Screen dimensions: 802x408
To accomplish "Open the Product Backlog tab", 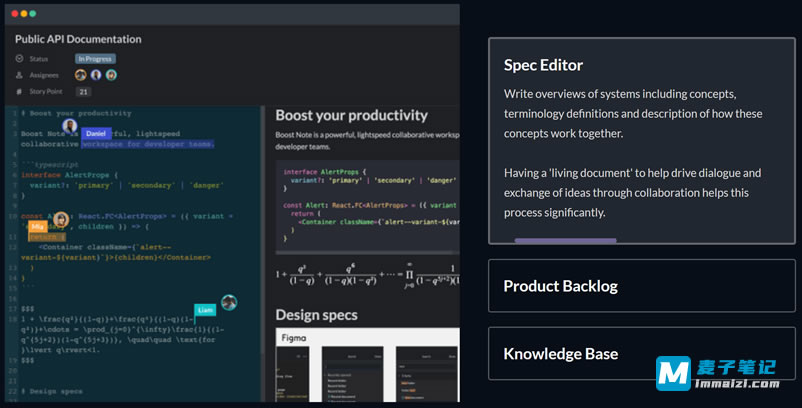I will click(x=642, y=286).
